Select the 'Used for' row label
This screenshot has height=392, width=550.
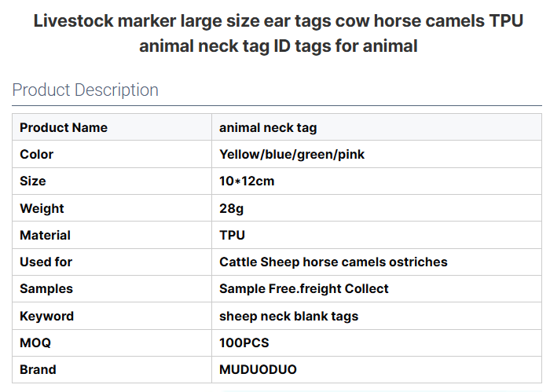click(x=46, y=262)
